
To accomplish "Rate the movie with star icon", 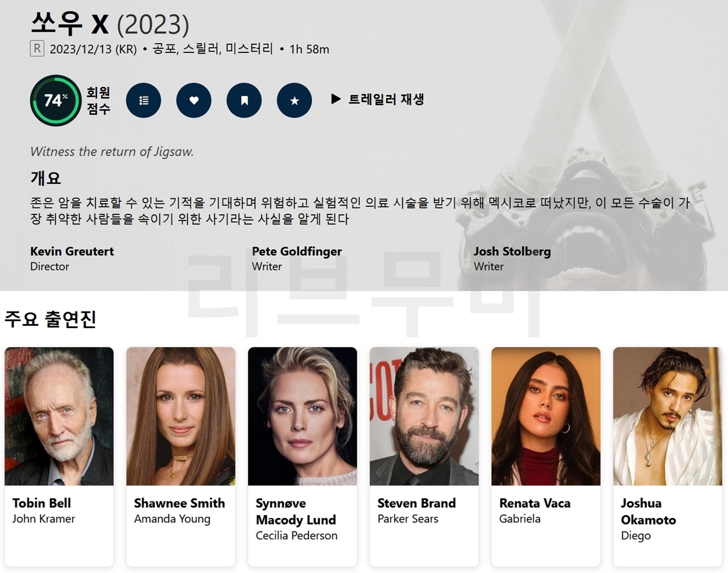I will 295,101.
